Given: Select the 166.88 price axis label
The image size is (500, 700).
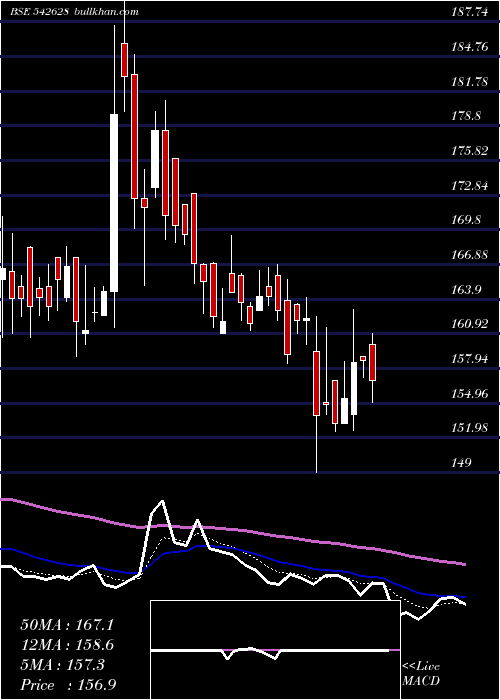Looking at the screenshot, I should 469,255.
